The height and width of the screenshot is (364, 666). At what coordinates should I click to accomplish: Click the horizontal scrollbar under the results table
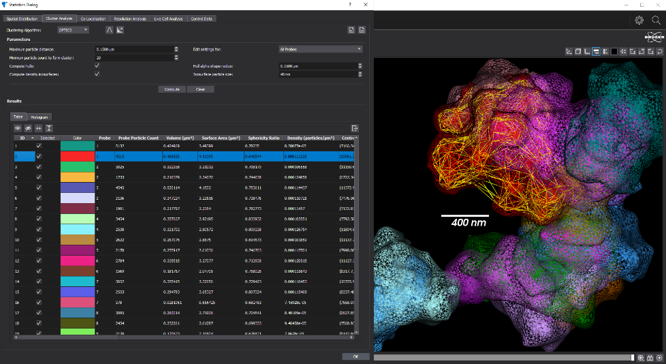tap(183, 337)
